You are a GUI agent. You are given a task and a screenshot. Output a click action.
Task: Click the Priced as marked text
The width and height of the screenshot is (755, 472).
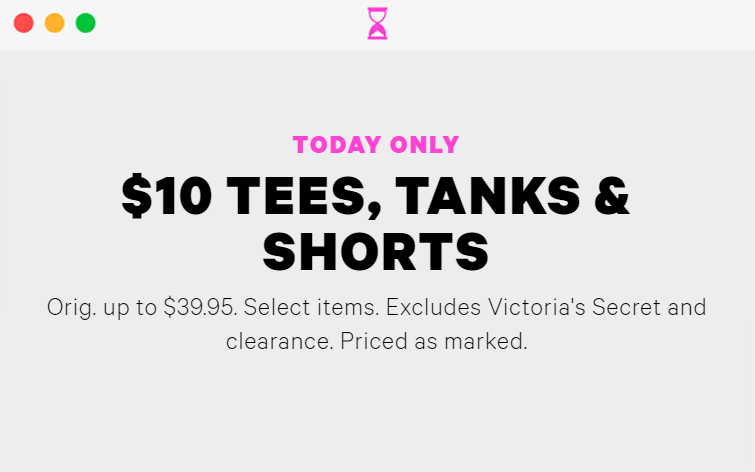pyautogui.click(x=434, y=341)
